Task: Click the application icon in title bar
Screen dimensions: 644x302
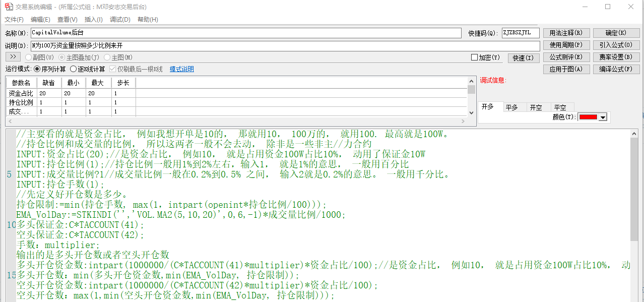Action: coord(9,7)
